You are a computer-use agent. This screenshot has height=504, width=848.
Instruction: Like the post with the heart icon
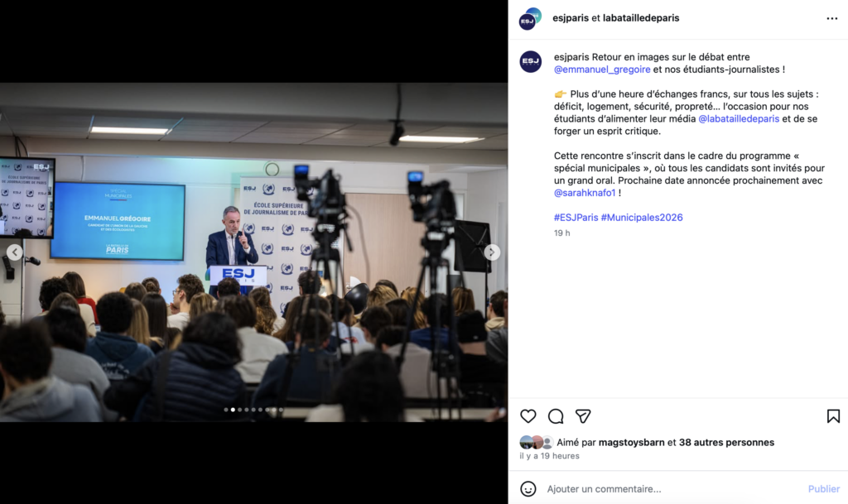pos(528,416)
